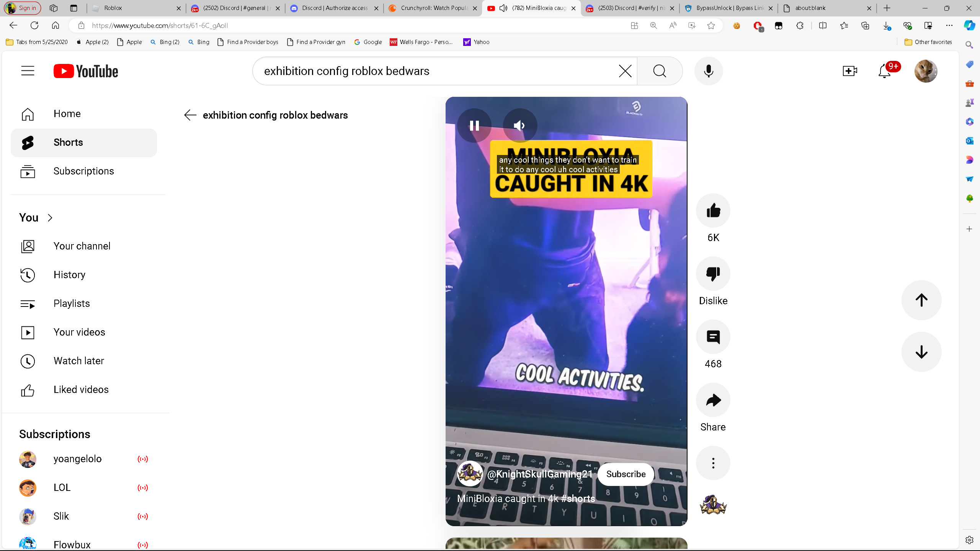Like this Short with thumbs up
This screenshot has width=980, height=551.
coord(713,210)
